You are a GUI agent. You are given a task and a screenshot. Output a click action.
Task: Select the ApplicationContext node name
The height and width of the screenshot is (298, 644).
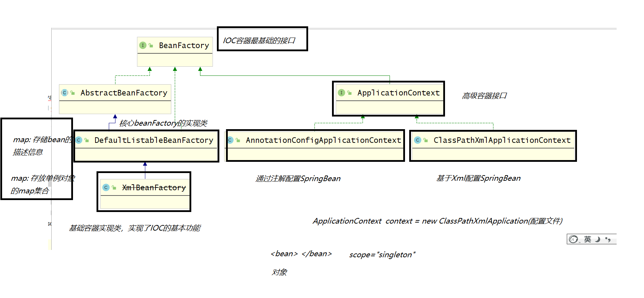click(398, 93)
